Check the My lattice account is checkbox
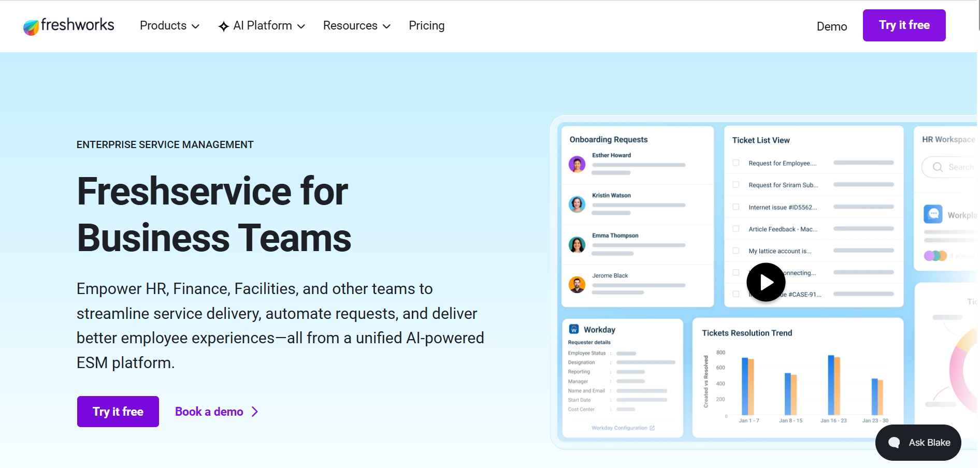Screen dimensions: 980x468 coord(736,251)
